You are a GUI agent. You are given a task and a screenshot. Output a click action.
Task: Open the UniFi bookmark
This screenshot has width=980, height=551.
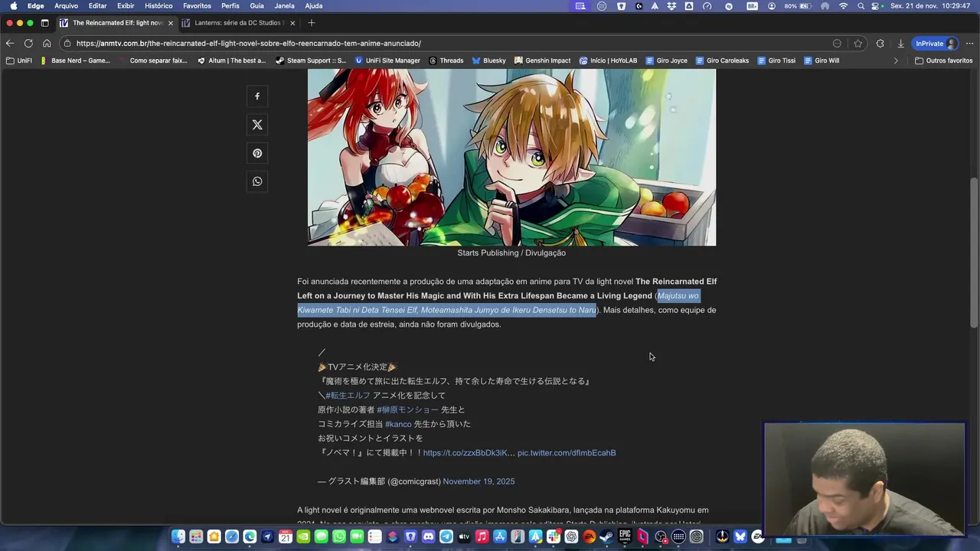coord(18,60)
